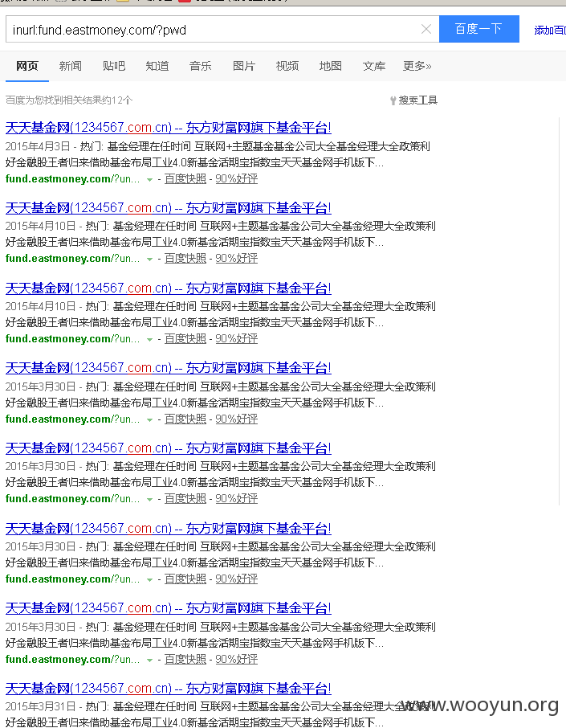The width and height of the screenshot is (566, 728).
Task: Click the 百度一下 search button
Action: (478, 29)
